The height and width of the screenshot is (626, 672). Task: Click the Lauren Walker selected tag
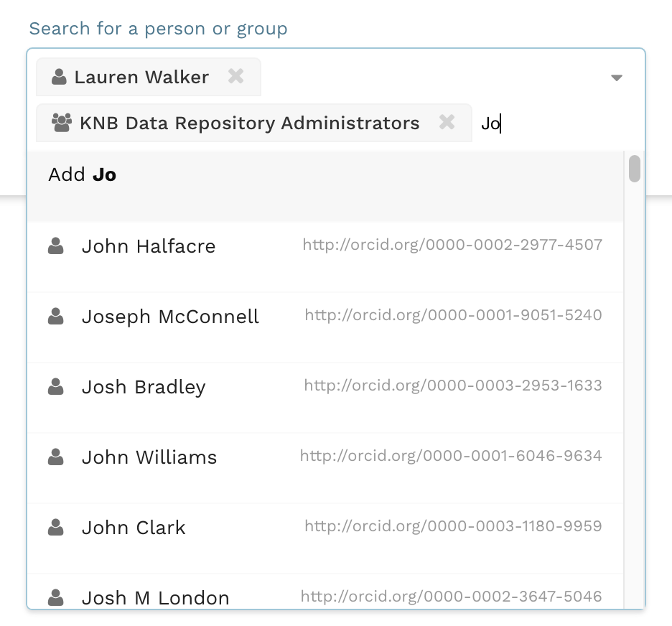pos(141,77)
